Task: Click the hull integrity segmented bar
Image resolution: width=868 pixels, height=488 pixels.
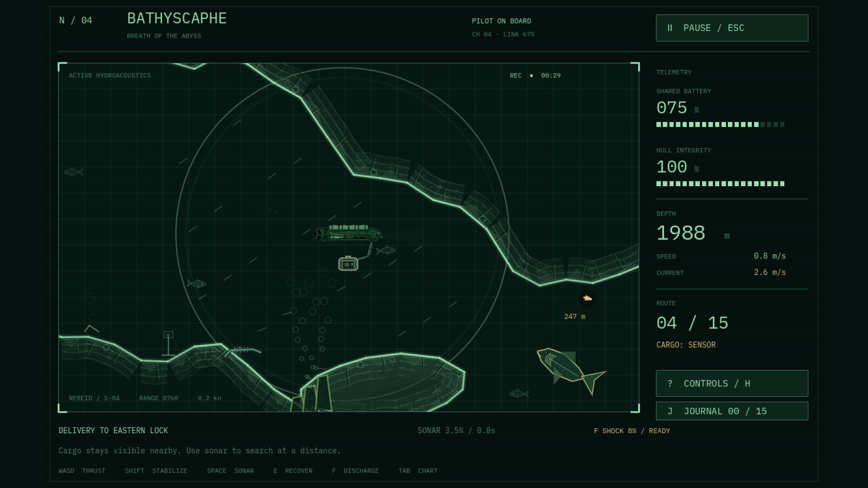Action: tap(720, 184)
